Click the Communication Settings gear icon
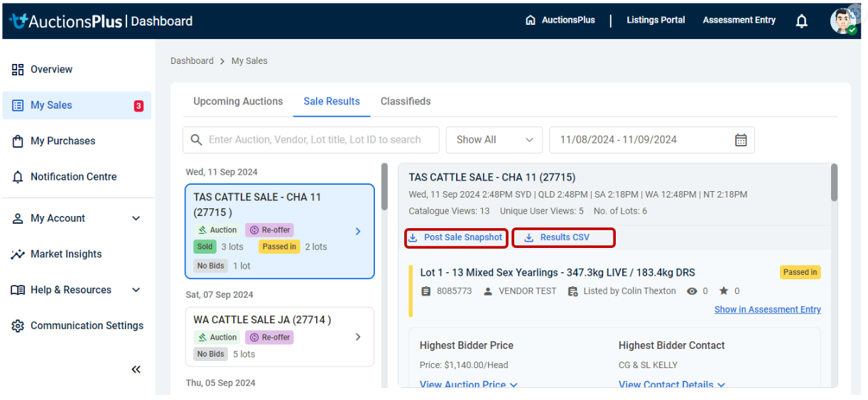This screenshot has width=868, height=400. tap(18, 326)
